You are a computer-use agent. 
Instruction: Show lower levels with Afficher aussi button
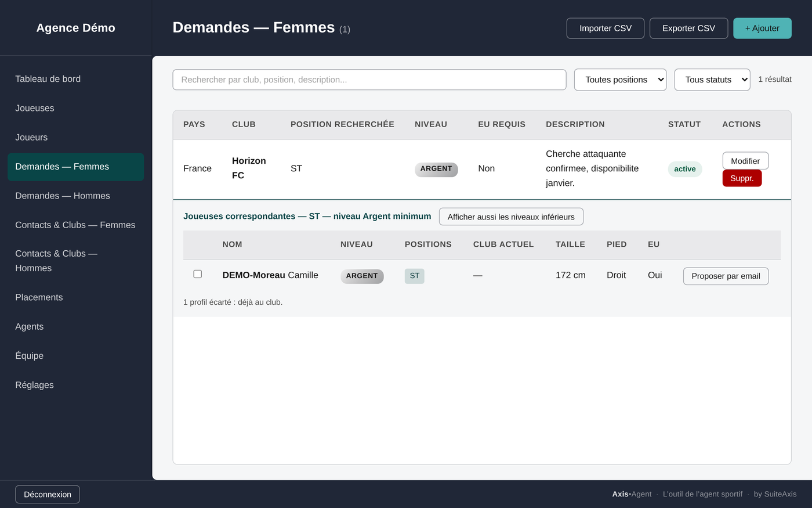pos(511,217)
